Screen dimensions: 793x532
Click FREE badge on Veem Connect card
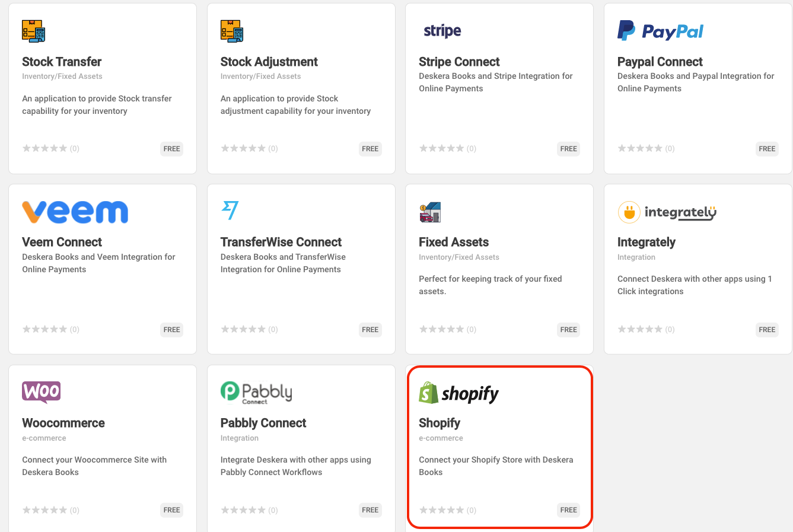tap(171, 330)
